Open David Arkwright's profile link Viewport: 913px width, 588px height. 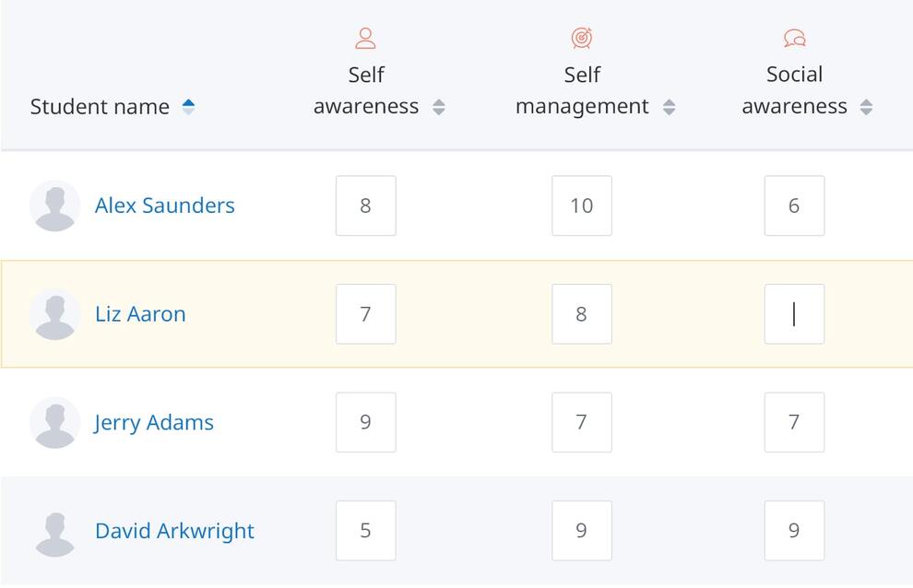click(174, 531)
